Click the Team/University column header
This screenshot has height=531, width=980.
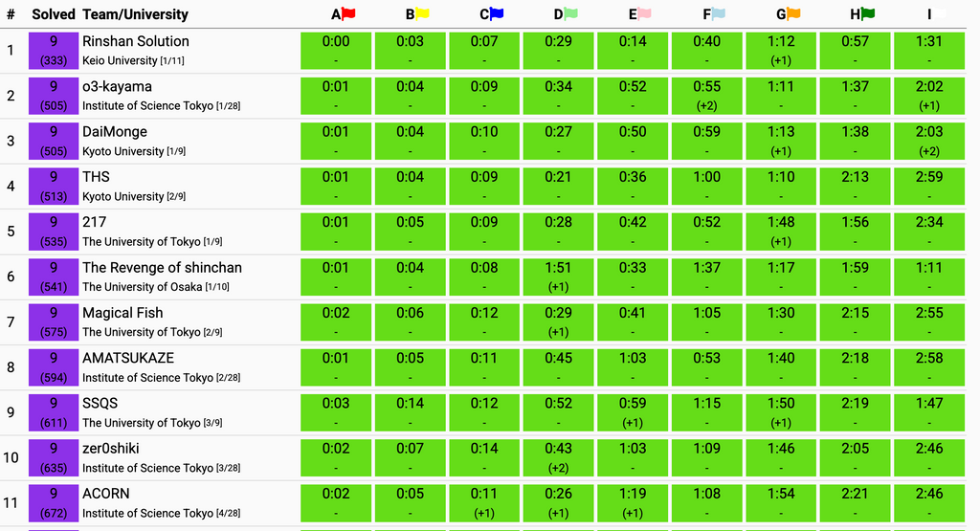[135, 14]
